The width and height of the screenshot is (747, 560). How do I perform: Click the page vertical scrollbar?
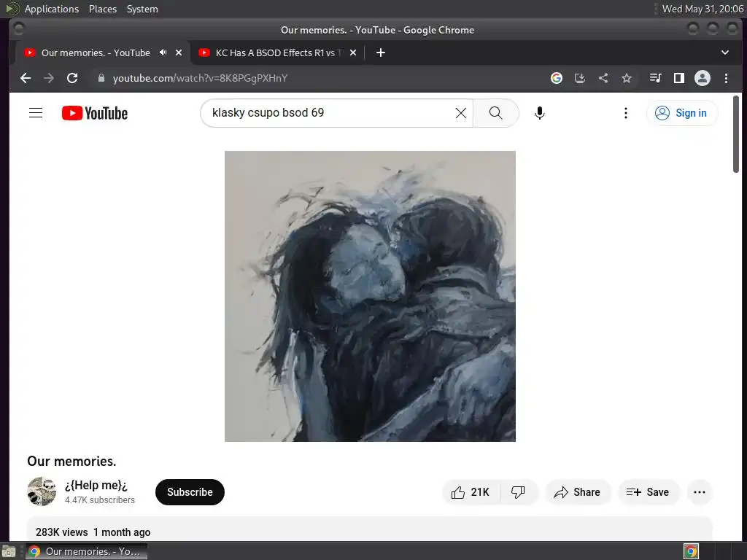pos(736,133)
